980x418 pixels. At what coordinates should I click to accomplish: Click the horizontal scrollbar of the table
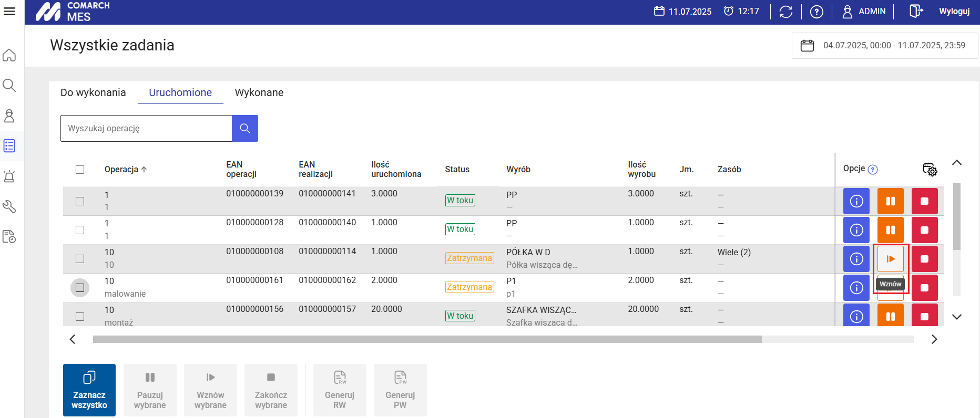coord(427,339)
